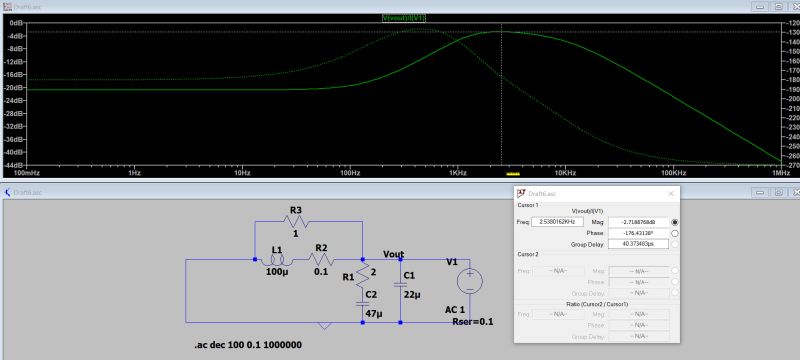This screenshot has width=800, height=360.
Task: Click the 100µ inductor value
Action: point(277,272)
